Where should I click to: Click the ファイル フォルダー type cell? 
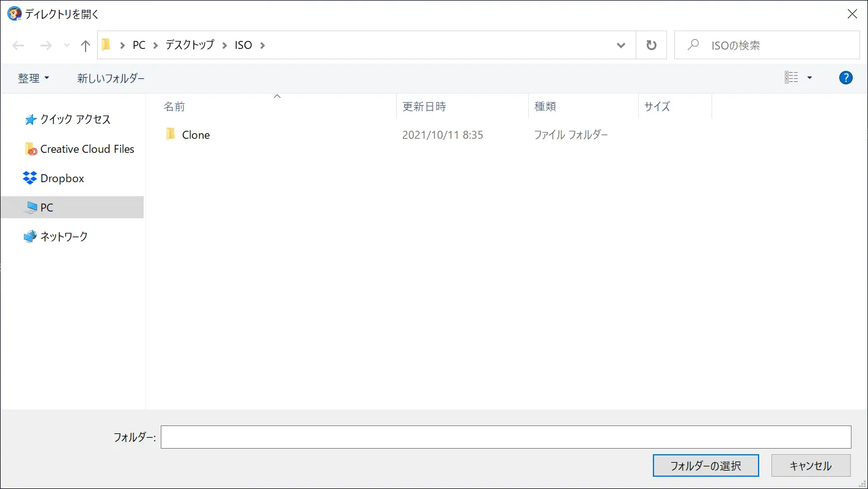tap(571, 135)
